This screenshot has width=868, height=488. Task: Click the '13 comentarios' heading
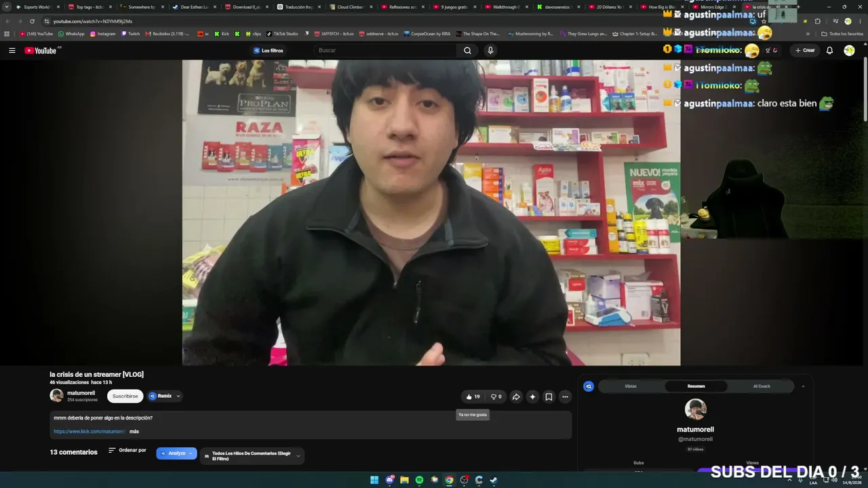(x=73, y=452)
